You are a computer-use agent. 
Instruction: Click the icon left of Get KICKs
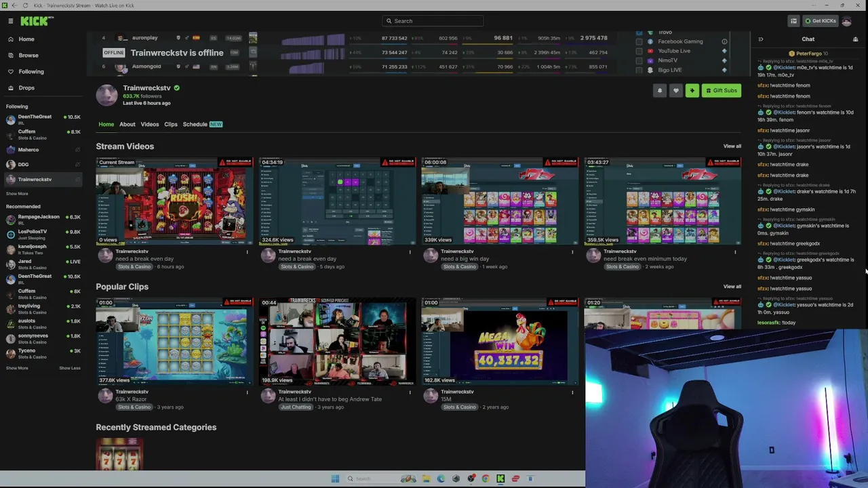tap(793, 21)
